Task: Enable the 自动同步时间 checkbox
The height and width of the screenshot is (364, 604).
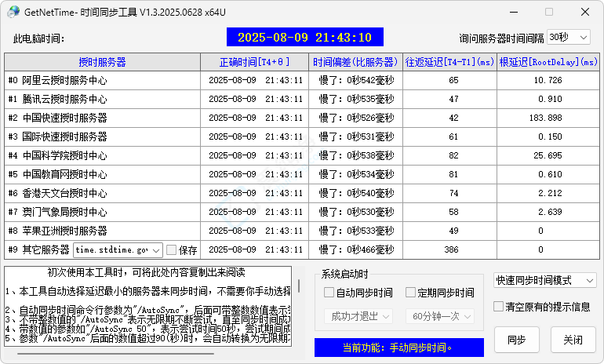Action: (x=329, y=293)
